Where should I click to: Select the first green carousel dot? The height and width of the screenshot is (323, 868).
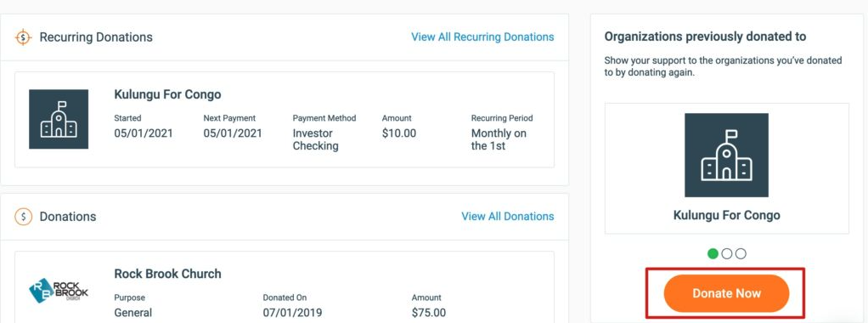click(713, 254)
